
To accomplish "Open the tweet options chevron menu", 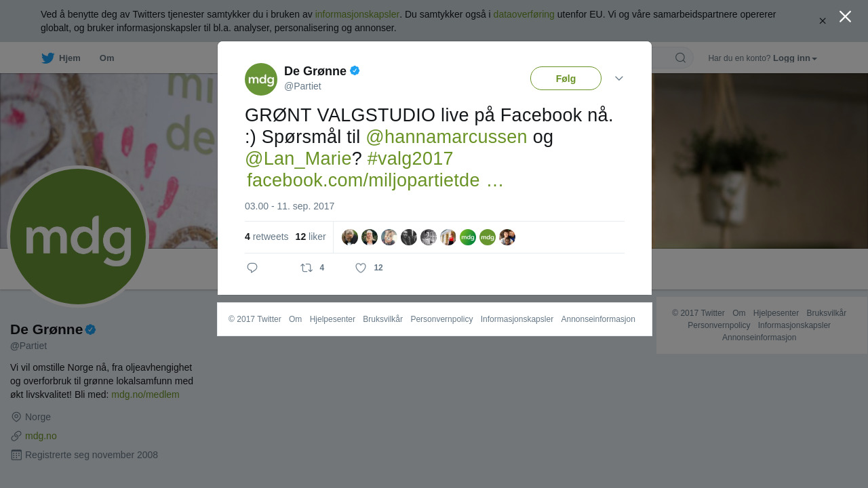I will 619,79.
